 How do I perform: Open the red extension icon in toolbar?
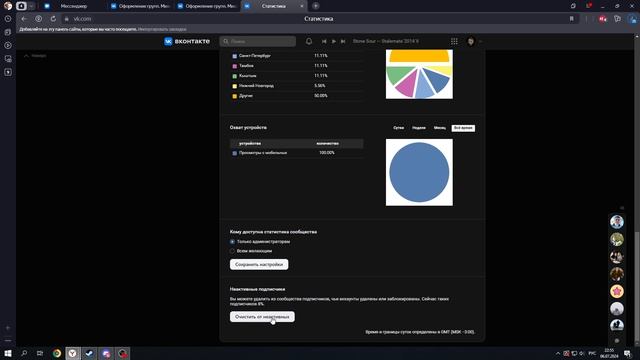pos(602,19)
